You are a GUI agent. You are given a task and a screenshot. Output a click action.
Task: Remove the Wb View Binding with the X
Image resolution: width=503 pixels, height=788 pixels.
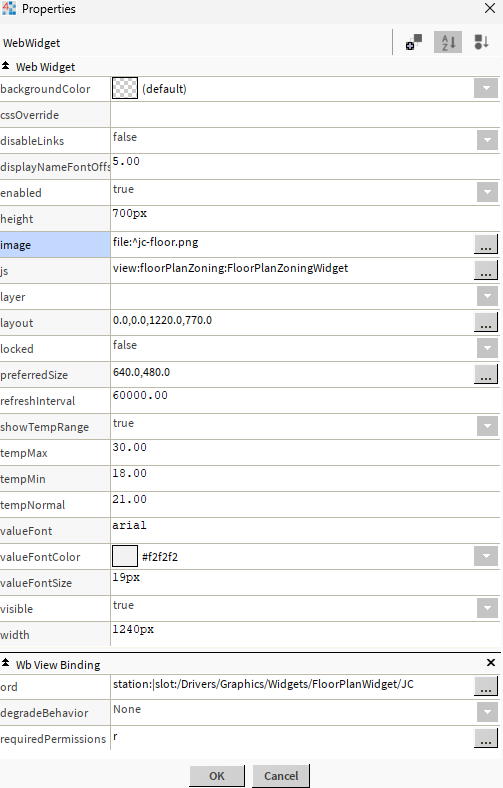pyautogui.click(x=491, y=663)
